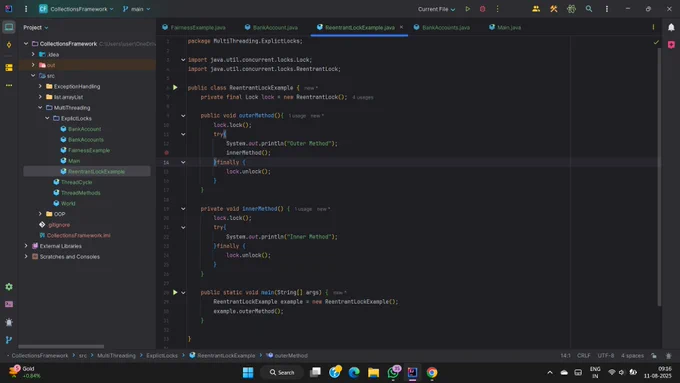Switch to BankAccount.java tab
Screen dimensions: 680x383
pos(271,27)
